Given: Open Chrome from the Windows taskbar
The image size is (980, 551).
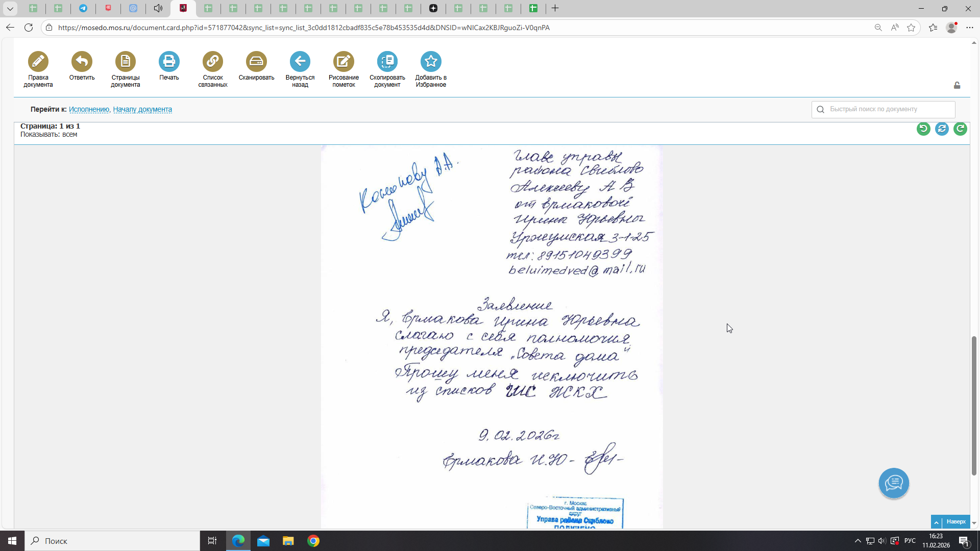Looking at the screenshot, I should tap(313, 541).
